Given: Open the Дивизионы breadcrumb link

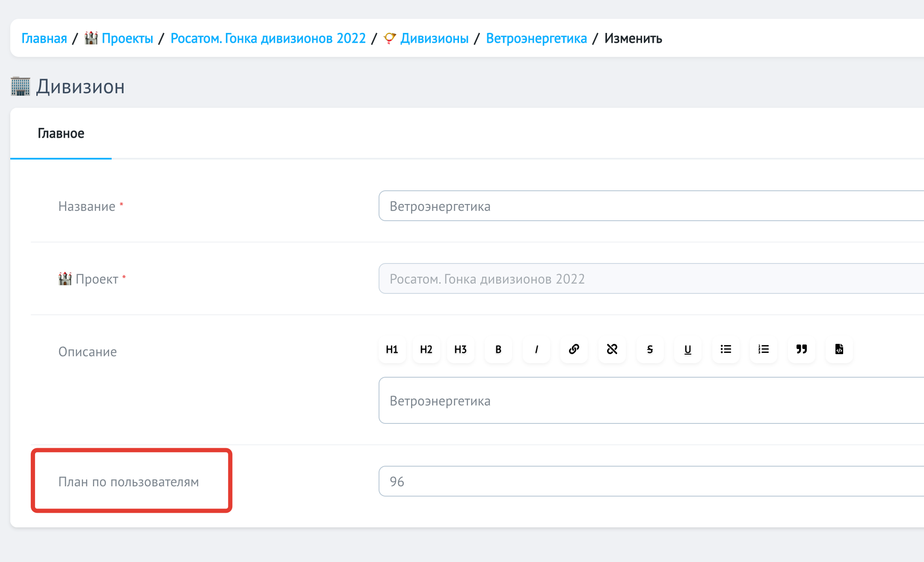Looking at the screenshot, I should 434,38.
